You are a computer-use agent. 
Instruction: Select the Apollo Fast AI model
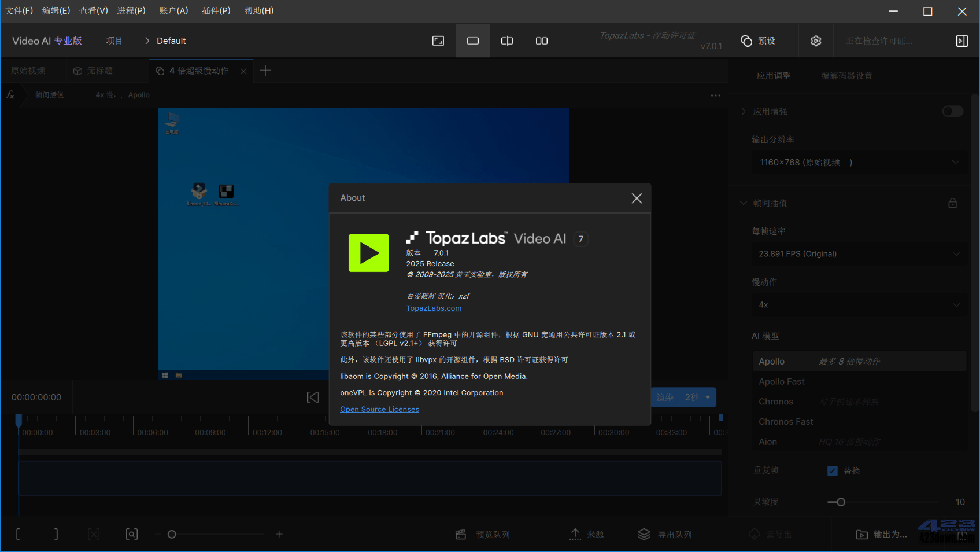[859, 381]
